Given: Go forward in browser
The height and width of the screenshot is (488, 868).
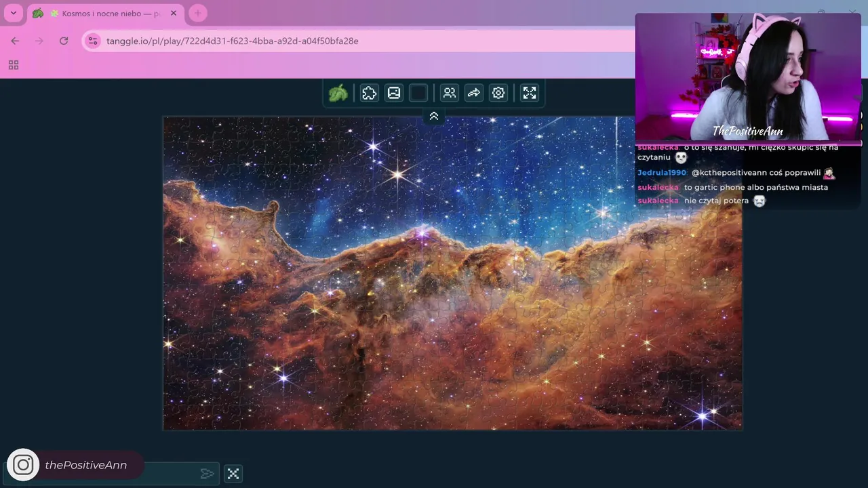Looking at the screenshot, I should click(39, 41).
